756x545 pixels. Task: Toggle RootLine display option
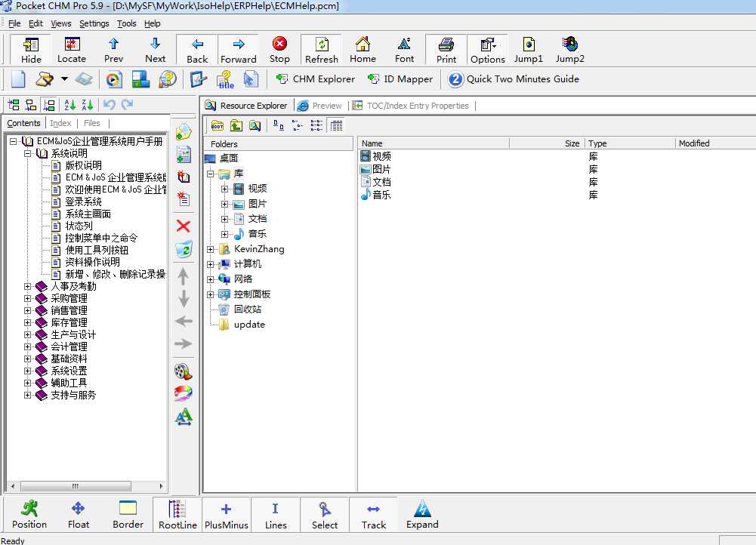[x=177, y=515]
